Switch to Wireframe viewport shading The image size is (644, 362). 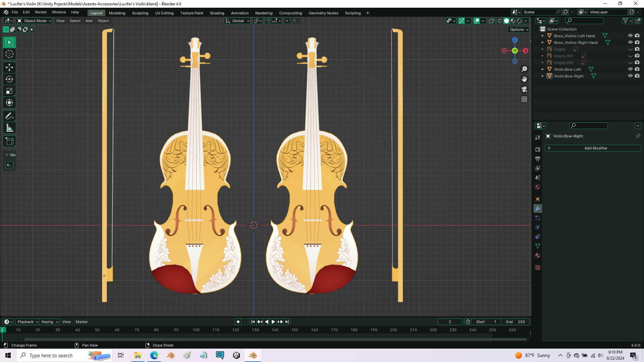coord(500,21)
